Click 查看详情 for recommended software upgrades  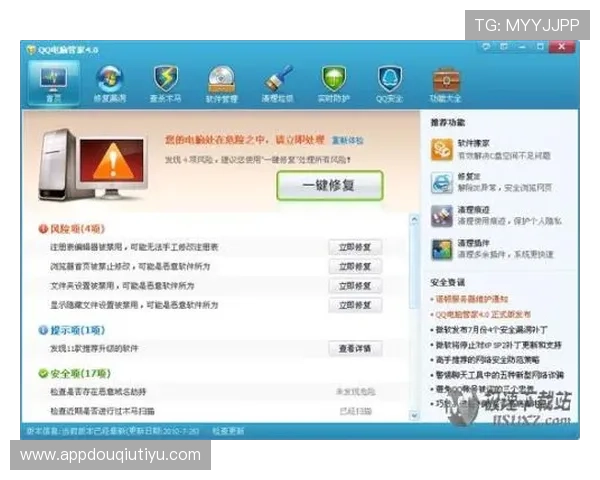coord(355,348)
